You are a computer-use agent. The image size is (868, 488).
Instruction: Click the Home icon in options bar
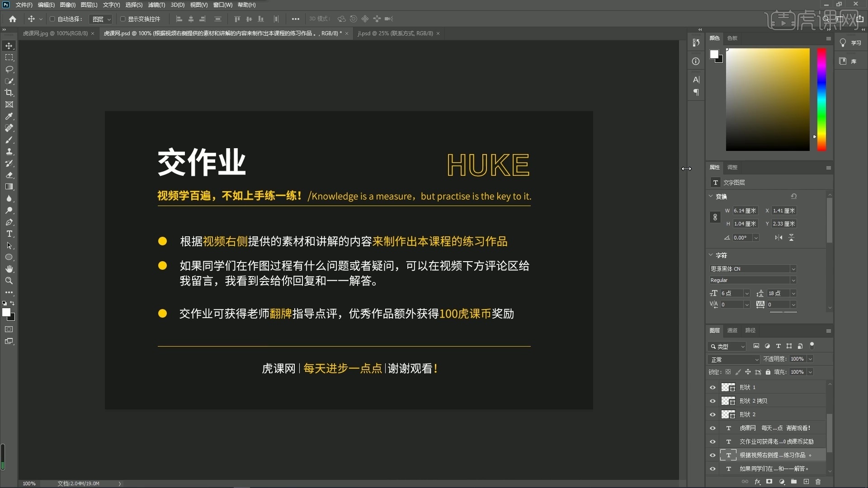pos(13,19)
